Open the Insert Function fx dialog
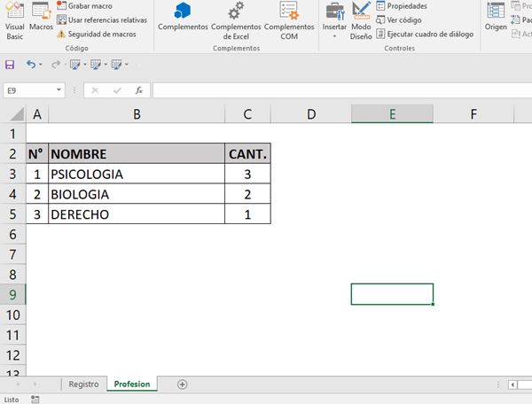Image resolution: width=532 pixels, height=404 pixels. tap(139, 90)
